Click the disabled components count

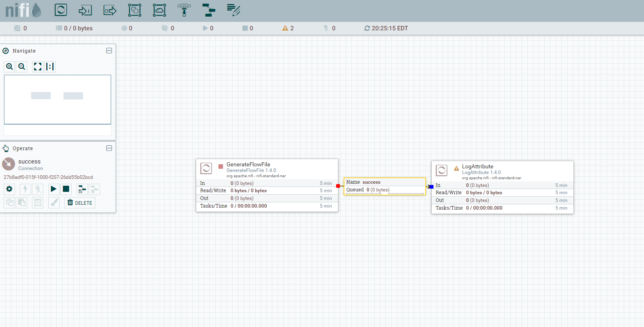click(329, 28)
